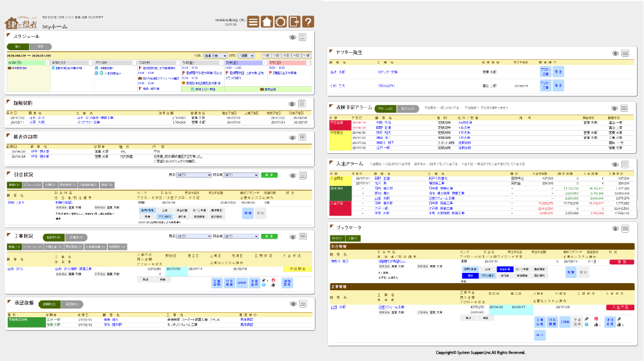The height and width of the screenshot is (361, 644).
Task: Open 工事状況 panel list menu icon
Action: [x=303, y=237]
